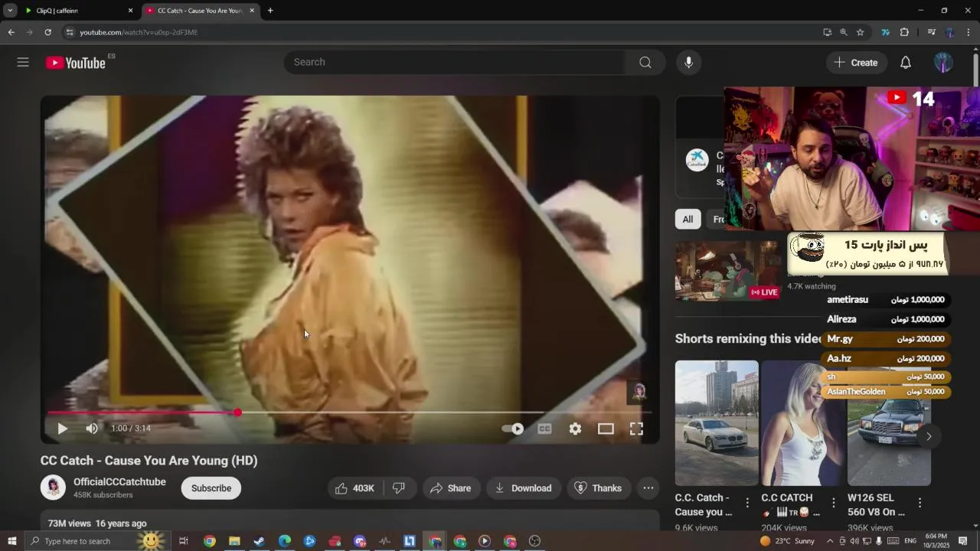Open the YouTube hamburger guide menu
Viewport: 980px width, 551px height.
[23, 62]
